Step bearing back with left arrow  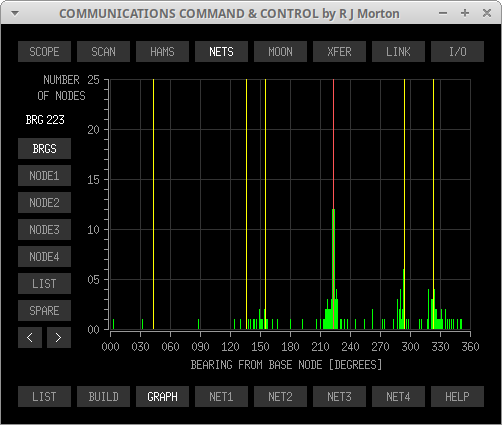[30, 338]
